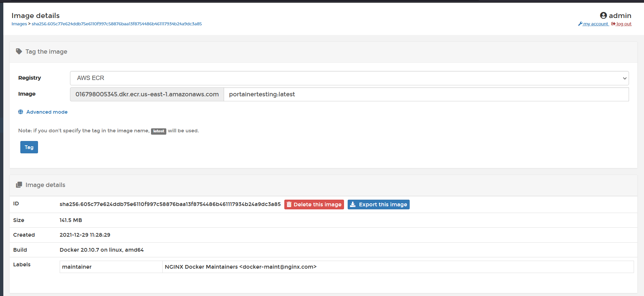Open the Registry dropdown showing AWS ECR

[349, 78]
